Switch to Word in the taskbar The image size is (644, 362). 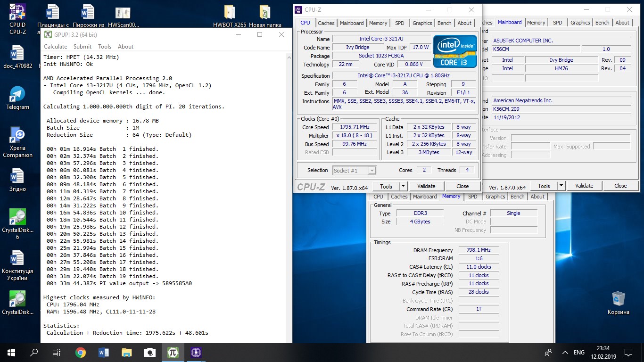point(104,352)
